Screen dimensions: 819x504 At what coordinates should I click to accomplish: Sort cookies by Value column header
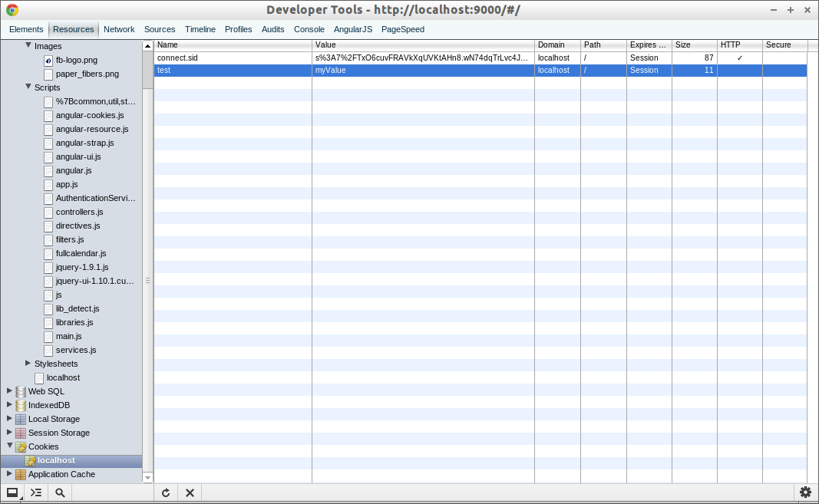point(423,45)
